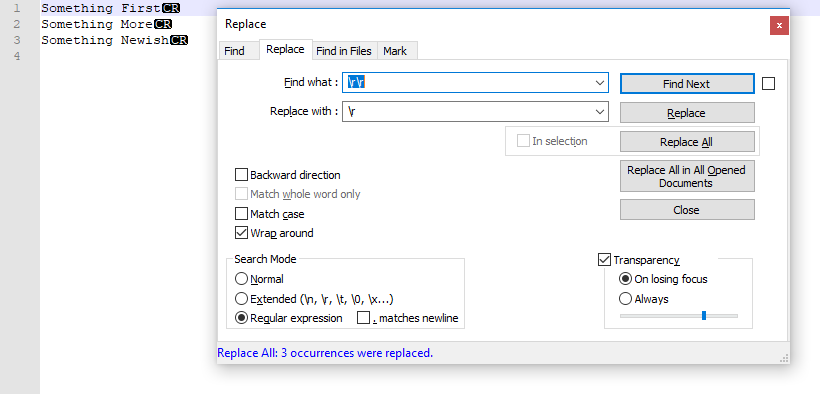Click 'Something Newish' text on line 3

coord(106,40)
